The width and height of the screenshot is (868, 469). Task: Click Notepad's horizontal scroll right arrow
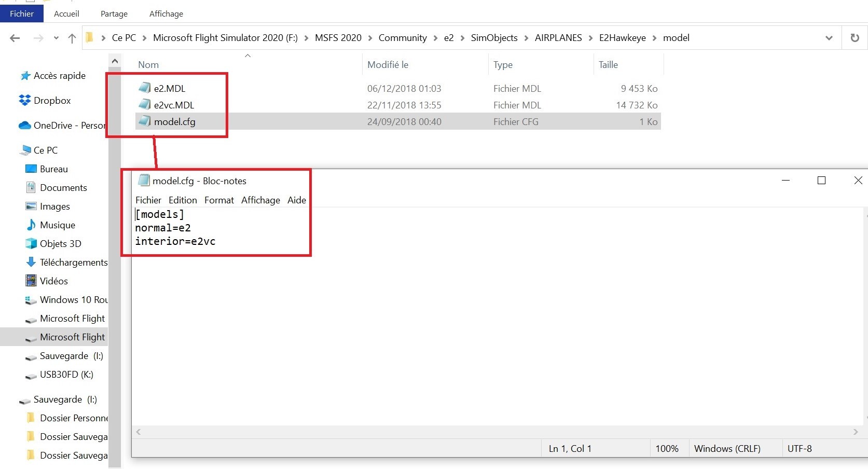(856, 432)
